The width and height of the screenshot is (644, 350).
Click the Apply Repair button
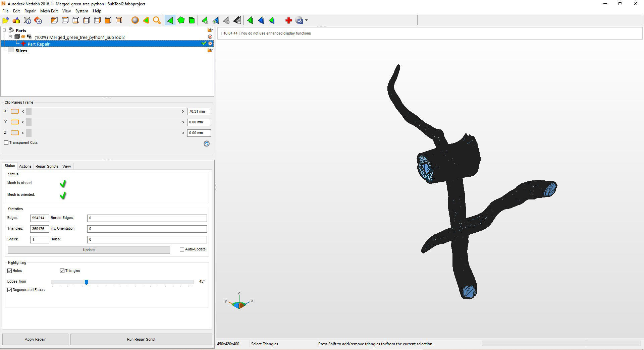(35, 339)
